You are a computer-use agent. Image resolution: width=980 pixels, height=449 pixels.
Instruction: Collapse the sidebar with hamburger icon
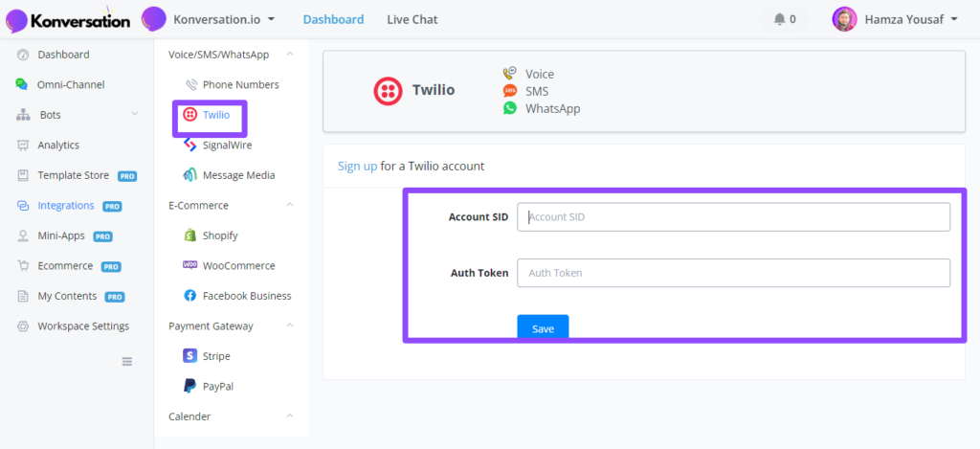[127, 361]
